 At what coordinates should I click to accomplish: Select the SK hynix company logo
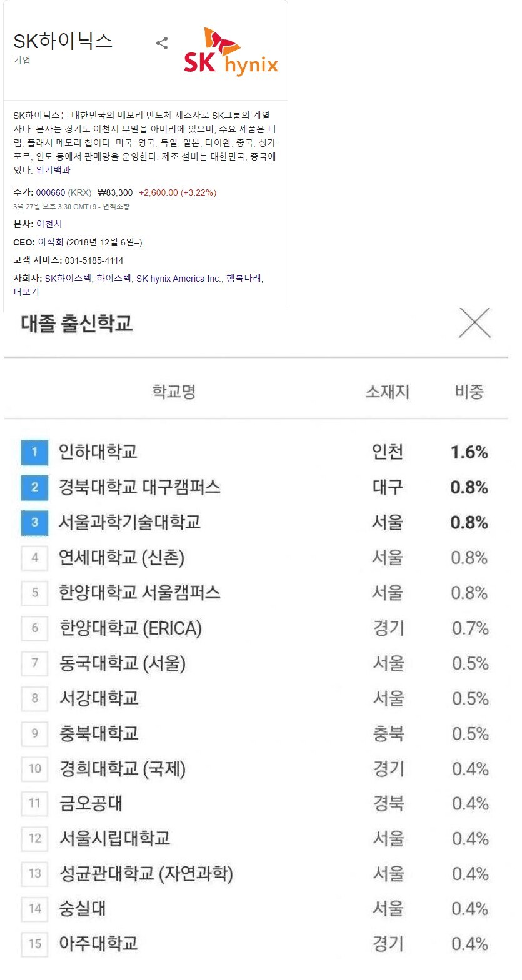[x=231, y=50]
